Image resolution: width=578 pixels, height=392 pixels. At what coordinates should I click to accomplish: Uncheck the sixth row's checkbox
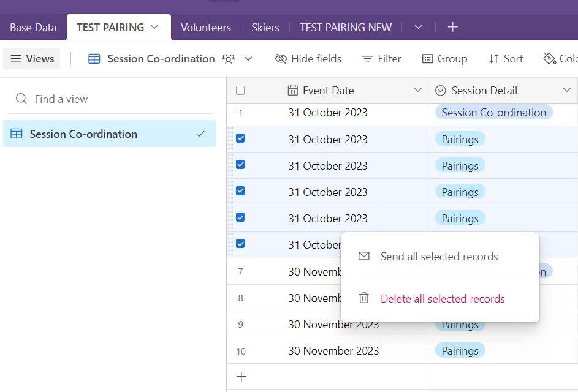[240, 244]
